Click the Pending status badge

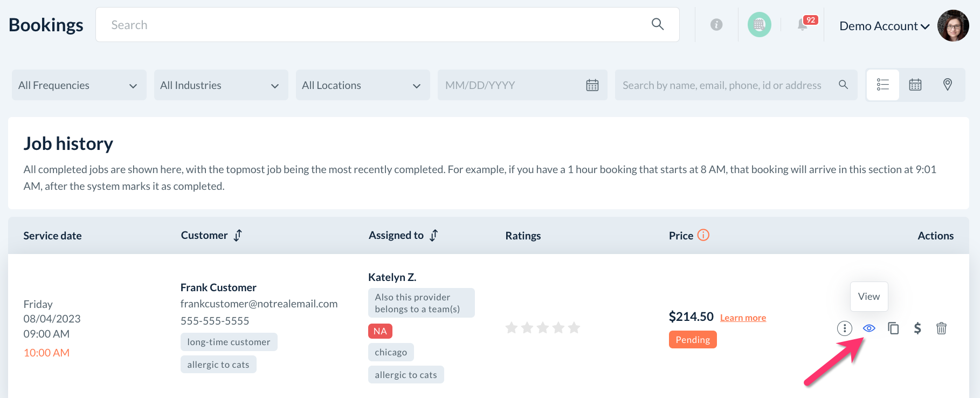(693, 340)
